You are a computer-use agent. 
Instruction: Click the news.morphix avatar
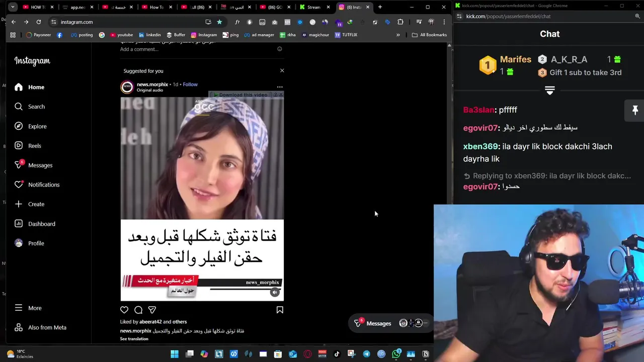[x=127, y=87]
